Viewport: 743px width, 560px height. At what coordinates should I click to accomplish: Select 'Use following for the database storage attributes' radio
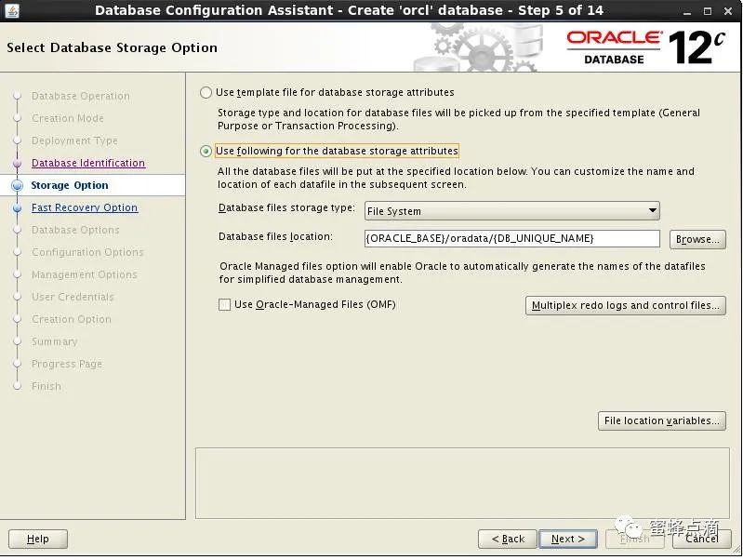pos(206,152)
